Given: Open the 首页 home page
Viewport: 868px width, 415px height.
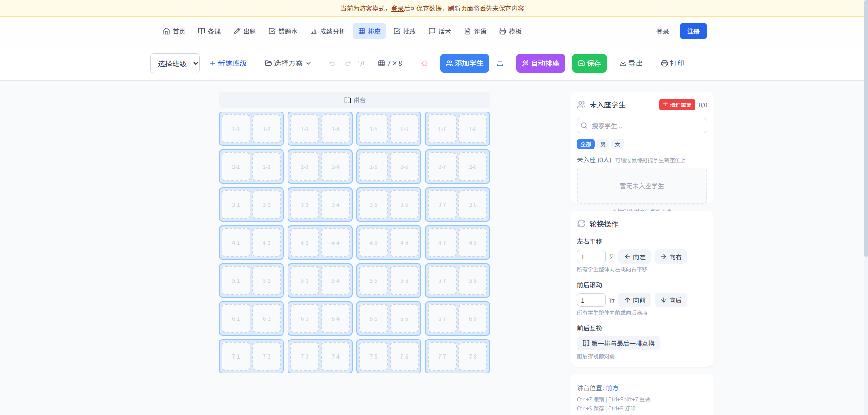Looking at the screenshot, I should pyautogui.click(x=174, y=31).
